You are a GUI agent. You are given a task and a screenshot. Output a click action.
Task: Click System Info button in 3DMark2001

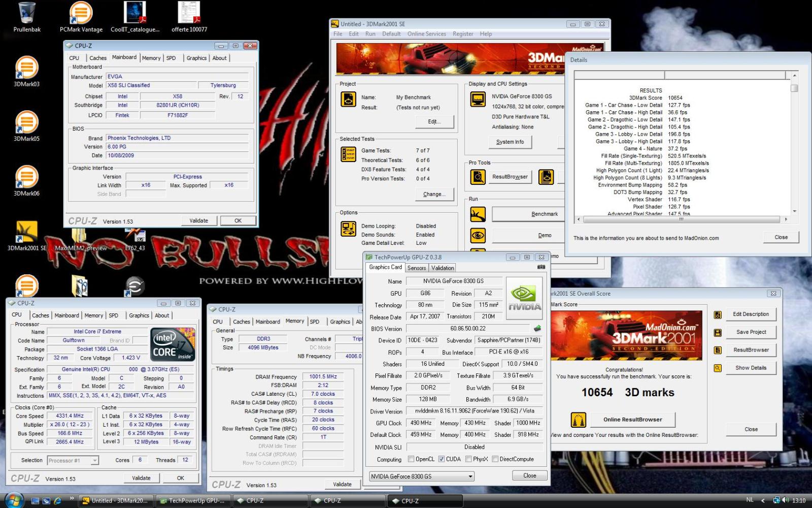[510, 142]
